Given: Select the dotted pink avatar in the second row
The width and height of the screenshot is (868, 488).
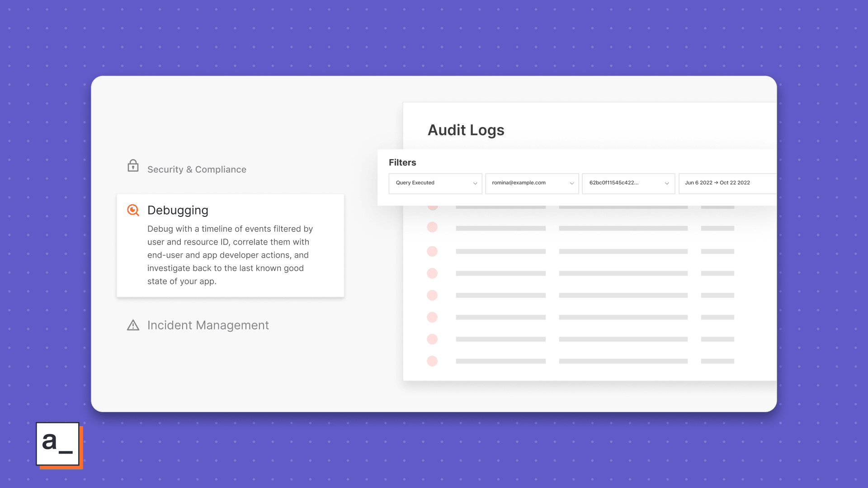Looking at the screenshot, I should 433,227.
